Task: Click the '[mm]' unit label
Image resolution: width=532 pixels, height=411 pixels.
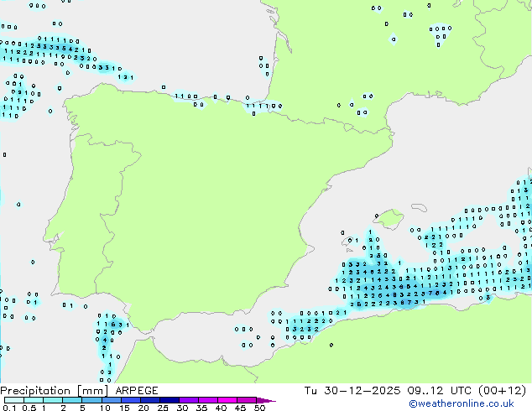Action: [92, 391]
